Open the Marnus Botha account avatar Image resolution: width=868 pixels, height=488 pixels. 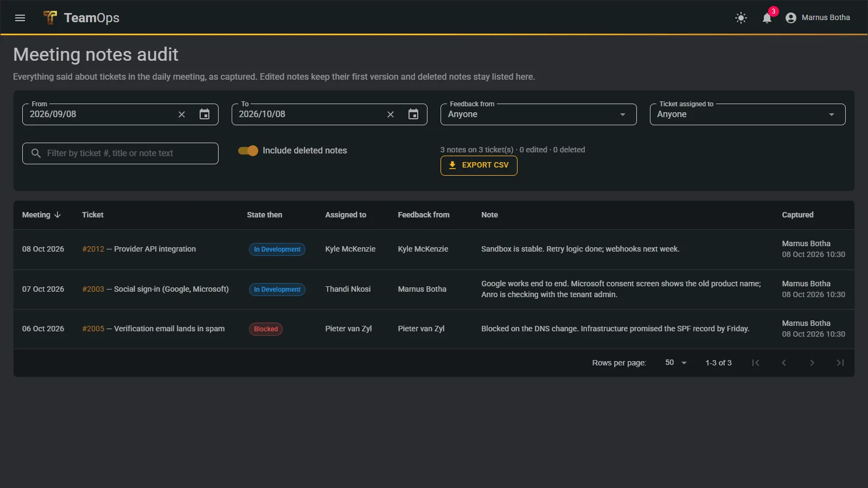tap(791, 18)
